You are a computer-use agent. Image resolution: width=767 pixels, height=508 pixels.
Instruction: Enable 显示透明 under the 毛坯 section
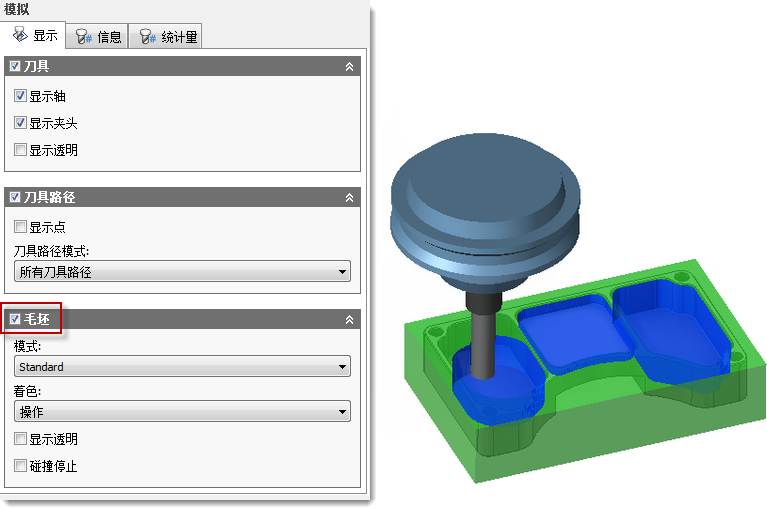(20, 439)
